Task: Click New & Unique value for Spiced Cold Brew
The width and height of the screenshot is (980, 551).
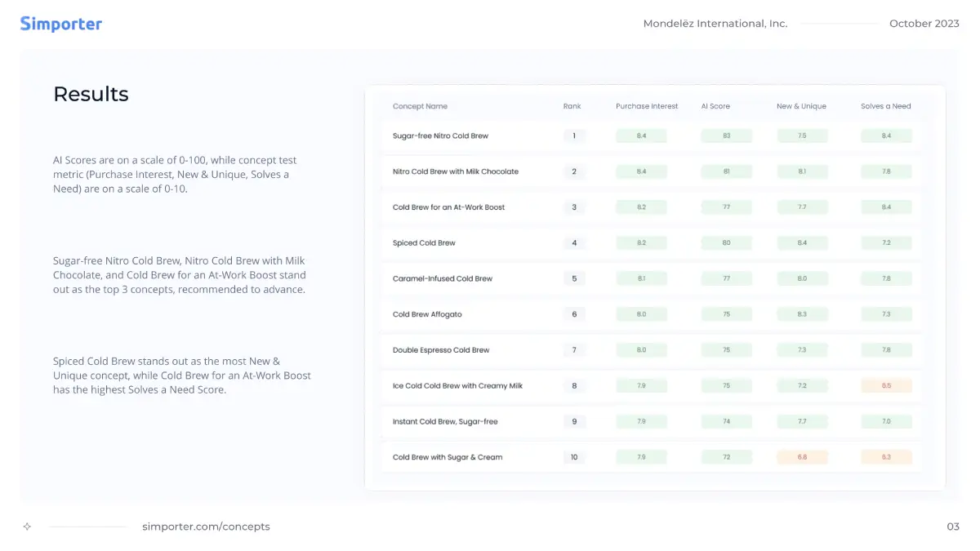Action: pyautogui.click(x=802, y=243)
